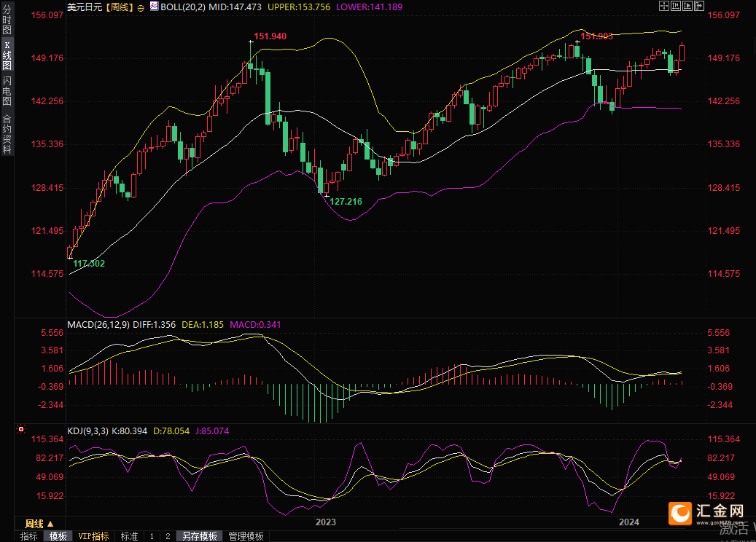The image size is (756, 542).
Task: Click the 管理模板 button
Action: coord(246,536)
